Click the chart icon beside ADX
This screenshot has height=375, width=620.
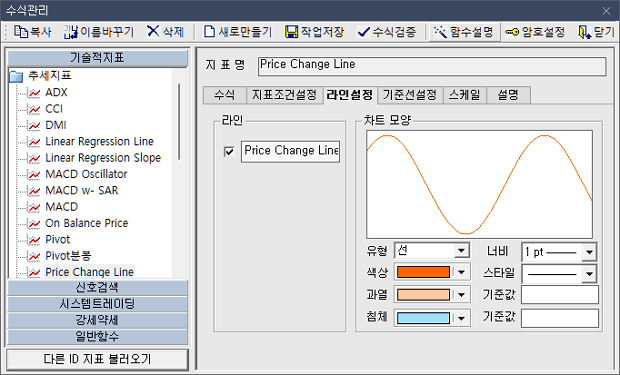click(x=34, y=93)
